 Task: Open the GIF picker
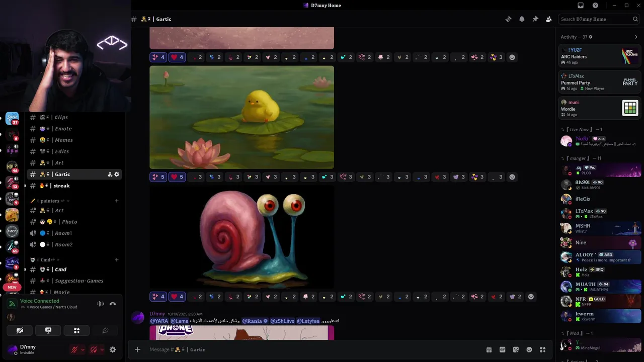[x=502, y=349]
